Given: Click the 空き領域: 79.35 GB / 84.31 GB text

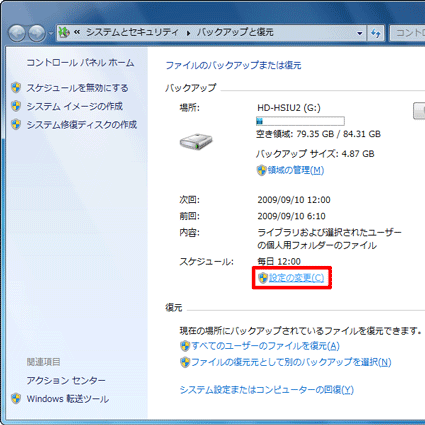Looking at the screenshot, I should point(318,134).
